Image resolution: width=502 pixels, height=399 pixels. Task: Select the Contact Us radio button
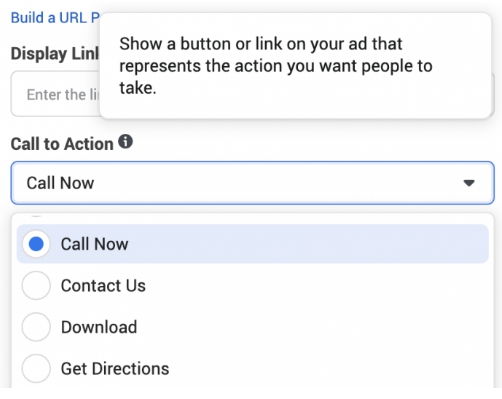36,285
